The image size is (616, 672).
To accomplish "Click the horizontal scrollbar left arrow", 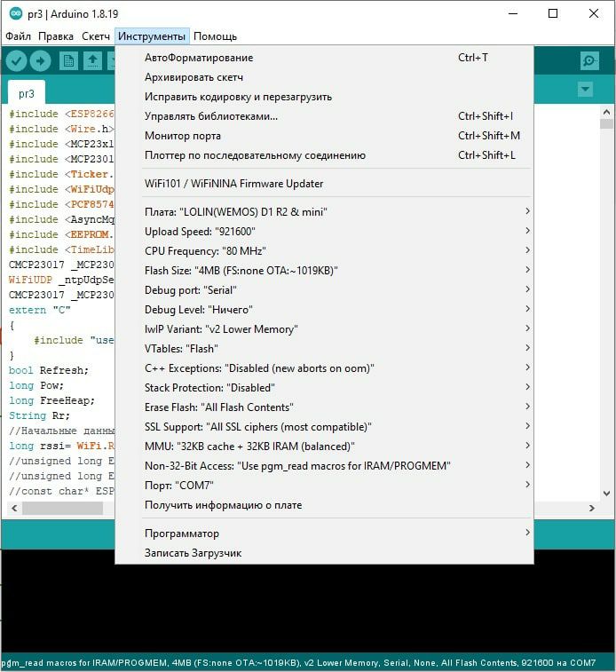I will (x=14, y=509).
